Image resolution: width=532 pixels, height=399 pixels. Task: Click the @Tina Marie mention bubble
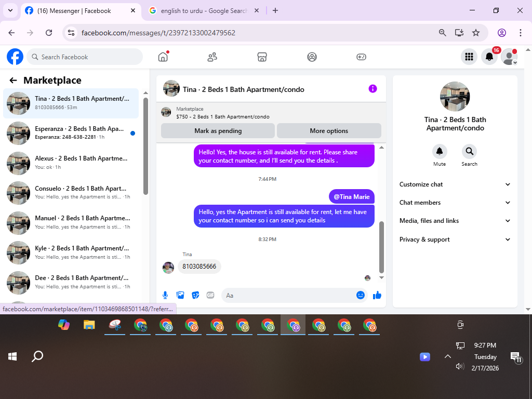(x=352, y=197)
